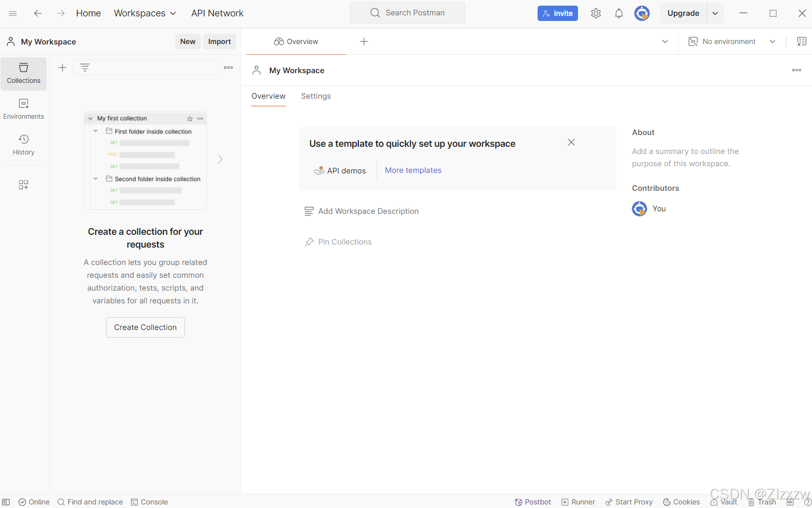This screenshot has height=508, width=812.
Task: Go forward with the right arrow
Action: (x=60, y=13)
